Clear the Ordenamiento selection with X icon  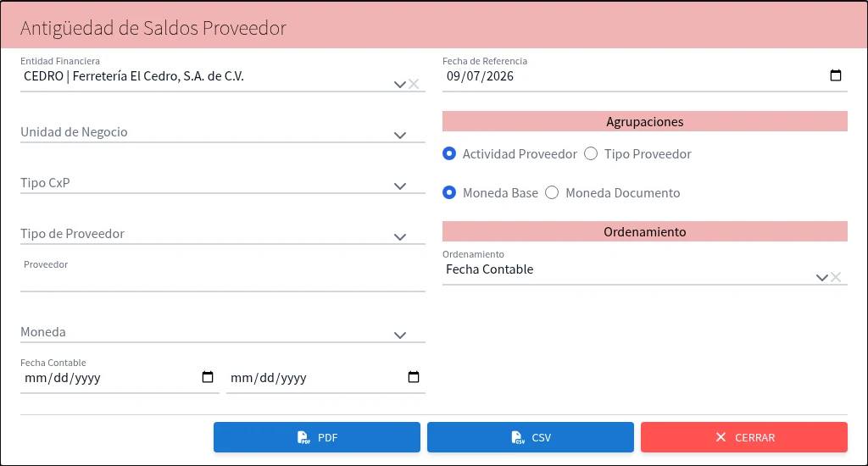click(836, 277)
